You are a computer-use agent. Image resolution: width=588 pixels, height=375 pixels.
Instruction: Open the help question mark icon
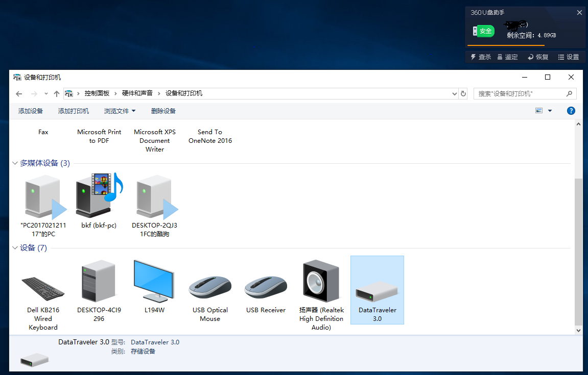click(571, 111)
